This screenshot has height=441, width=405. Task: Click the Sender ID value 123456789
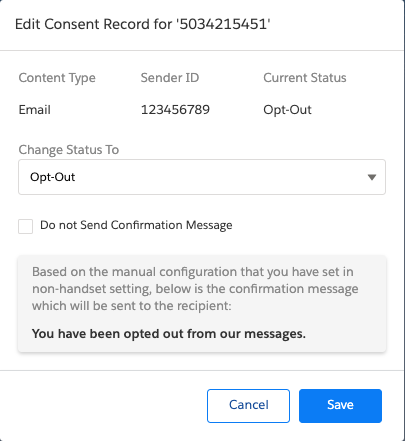pos(175,110)
